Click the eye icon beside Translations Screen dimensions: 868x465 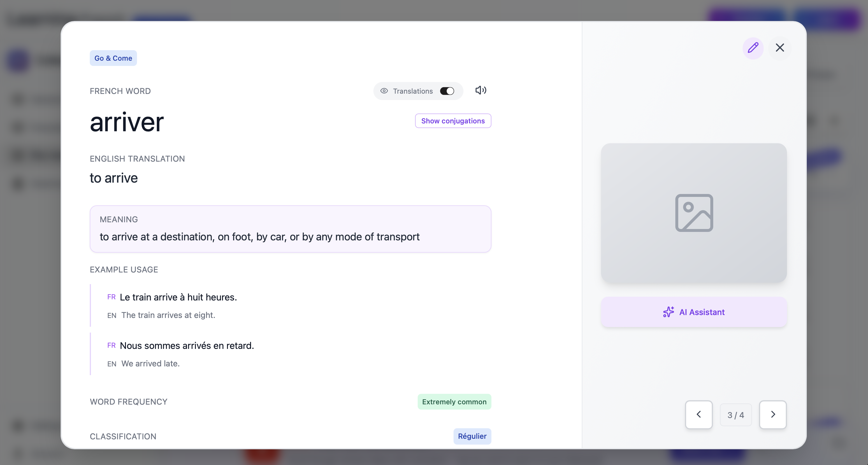(x=384, y=91)
